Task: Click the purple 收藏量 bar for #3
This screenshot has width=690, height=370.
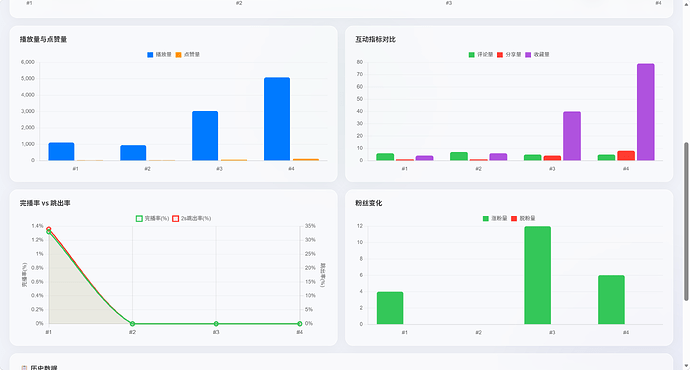Action: point(572,136)
